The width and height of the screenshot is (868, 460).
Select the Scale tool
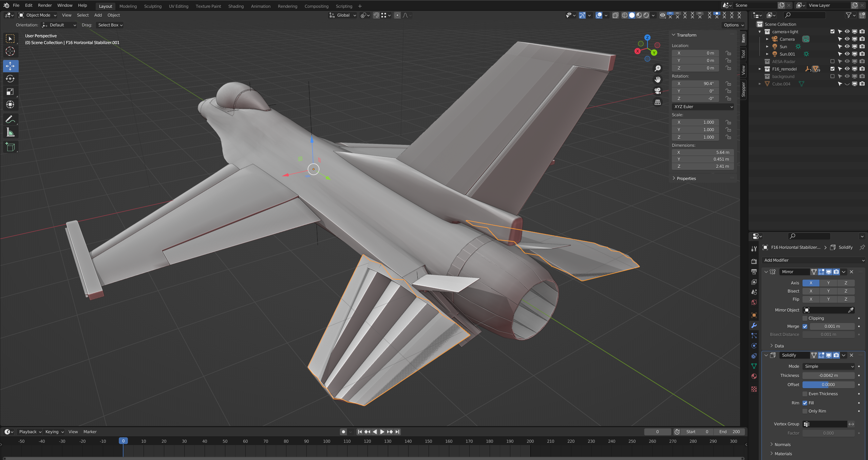point(10,92)
